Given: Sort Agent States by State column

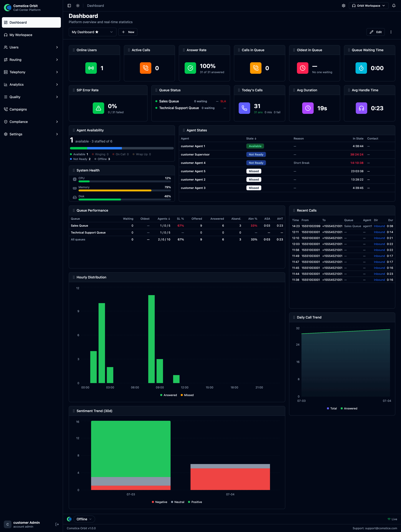Looking at the screenshot, I should point(251,139).
